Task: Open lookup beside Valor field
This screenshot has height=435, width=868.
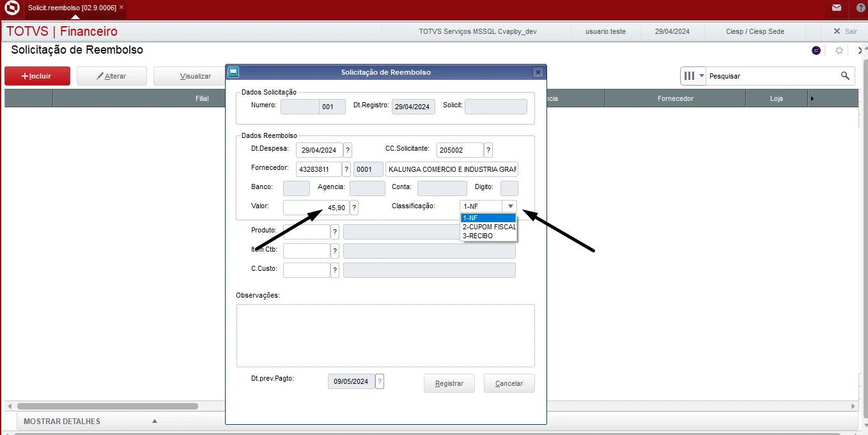Action: [x=354, y=208]
